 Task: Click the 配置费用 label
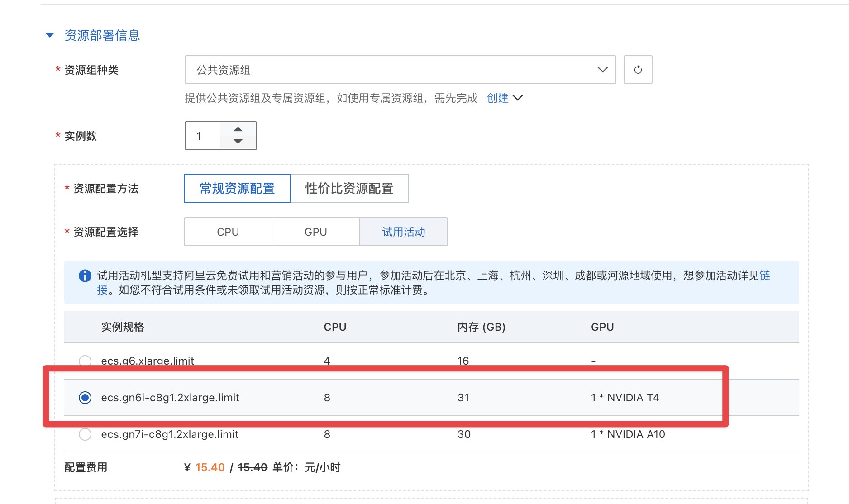coord(86,467)
